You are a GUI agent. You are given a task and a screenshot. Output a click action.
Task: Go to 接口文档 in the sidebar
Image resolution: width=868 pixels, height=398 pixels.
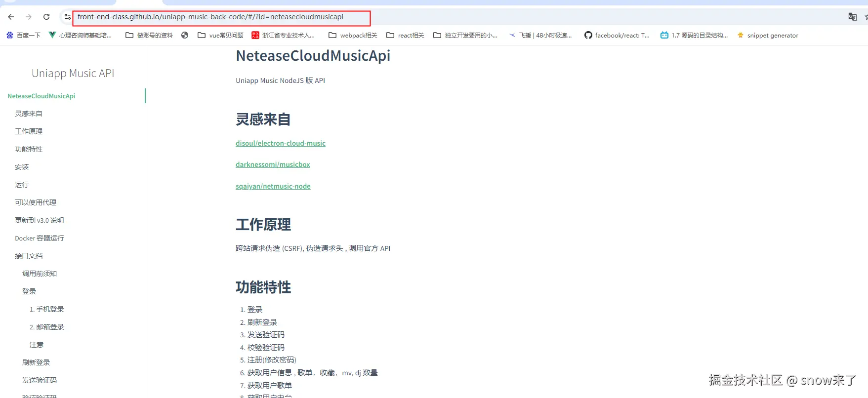coord(29,256)
